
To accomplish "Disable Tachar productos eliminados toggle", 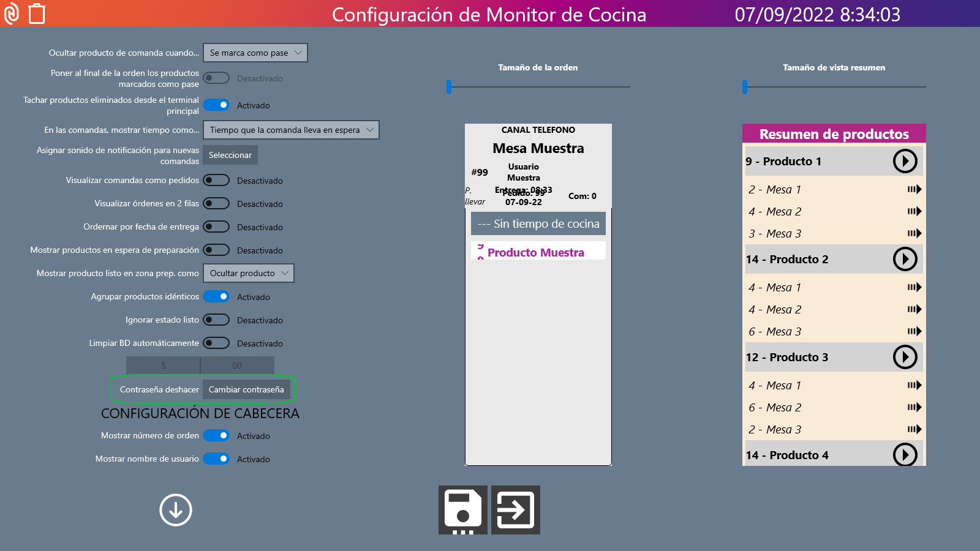I will click(x=216, y=105).
